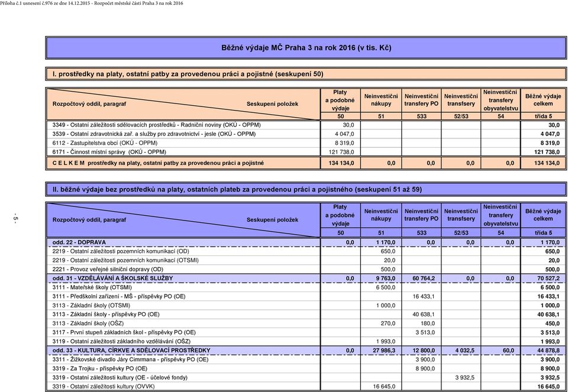Select heading 'II. běžné výdaje bez prostředků' banner
The height and width of the screenshot is (392, 568).
point(306,189)
